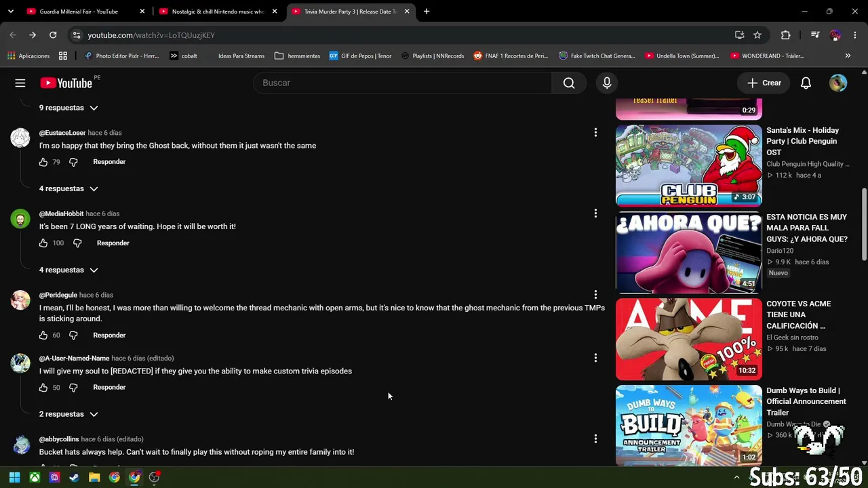
Task: Show more bookmarks with the overflow chevron
Action: (848, 56)
